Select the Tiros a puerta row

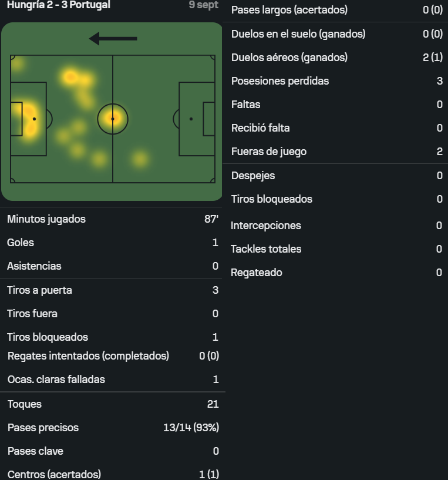click(112, 290)
